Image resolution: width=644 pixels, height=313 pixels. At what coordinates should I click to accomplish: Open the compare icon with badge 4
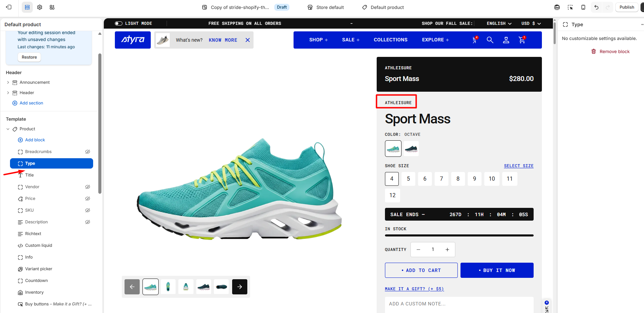pos(475,40)
